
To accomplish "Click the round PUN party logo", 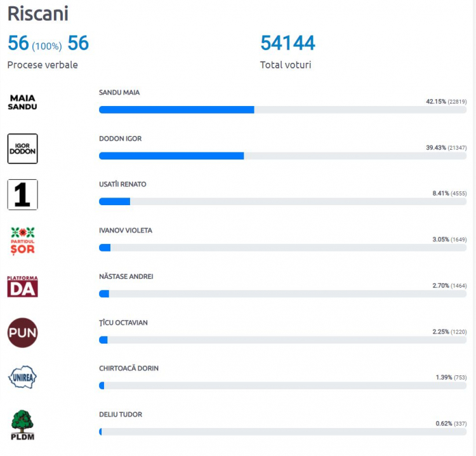I will pos(22,333).
